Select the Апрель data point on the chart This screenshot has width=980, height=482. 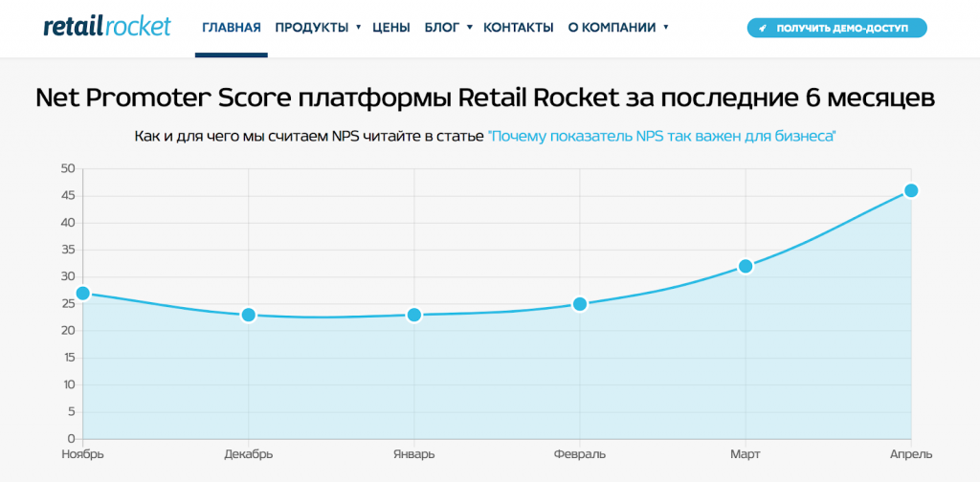coord(911,190)
